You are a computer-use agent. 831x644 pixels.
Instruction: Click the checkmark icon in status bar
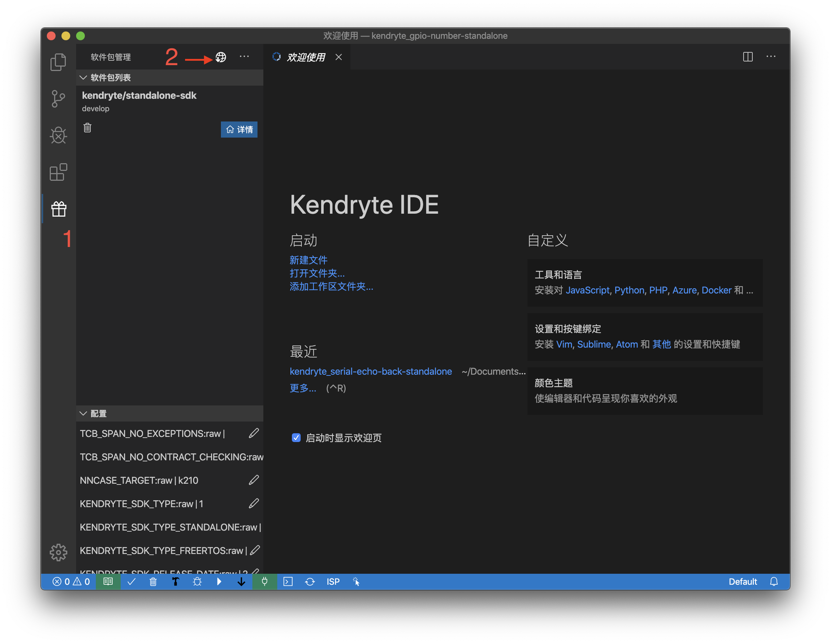click(132, 581)
